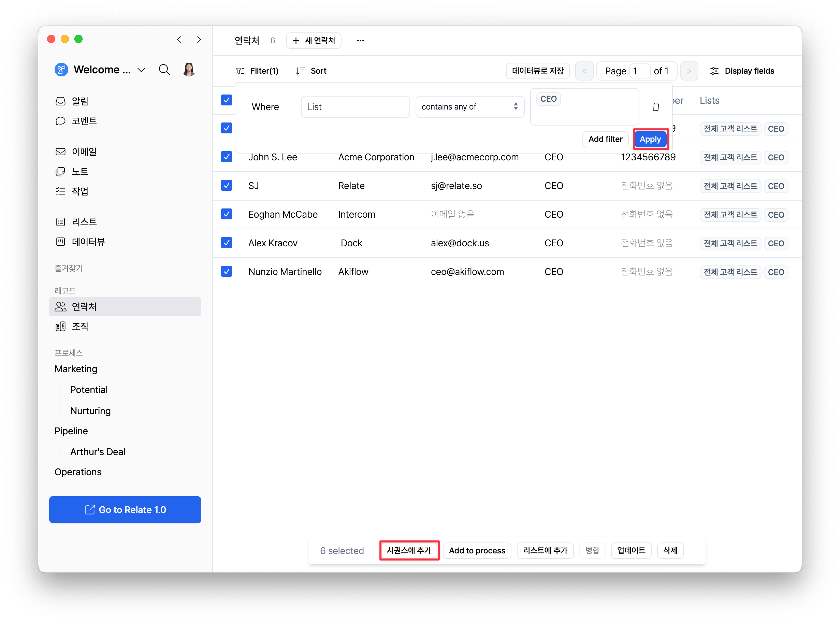
Task: Uncheck the first row checkbox below header
Action: (x=227, y=128)
